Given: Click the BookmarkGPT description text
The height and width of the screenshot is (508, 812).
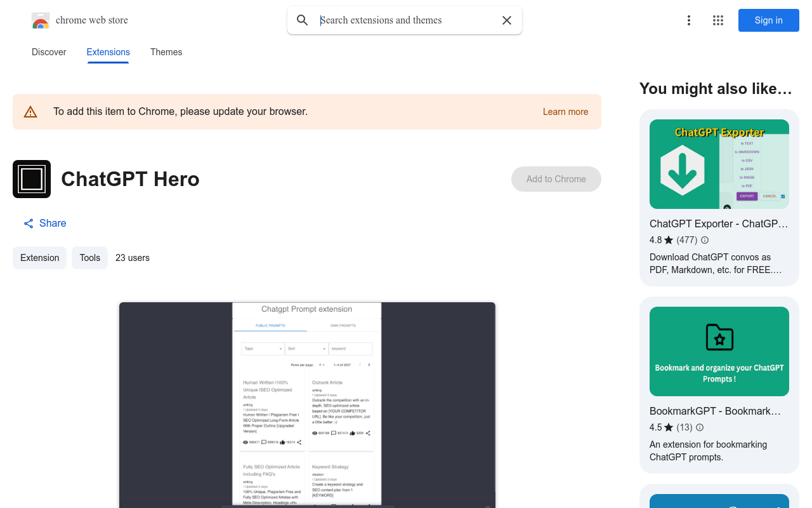Looking at the screenshot, I should 708,451.
